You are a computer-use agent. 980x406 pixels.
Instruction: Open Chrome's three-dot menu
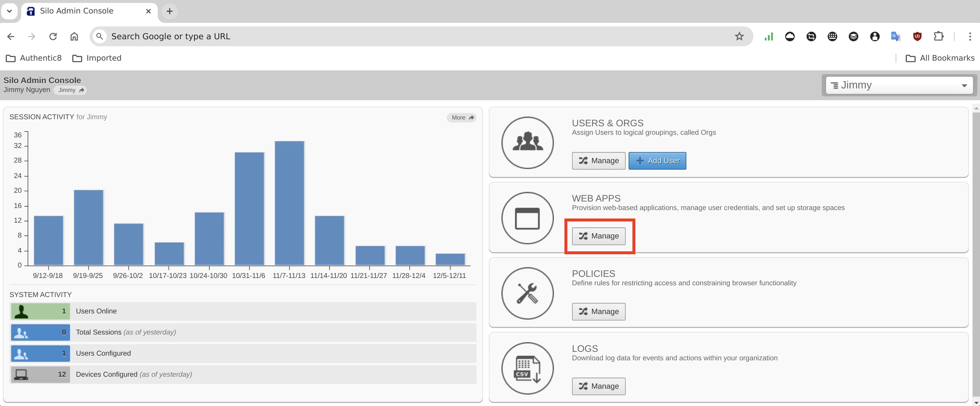(970, 37)
